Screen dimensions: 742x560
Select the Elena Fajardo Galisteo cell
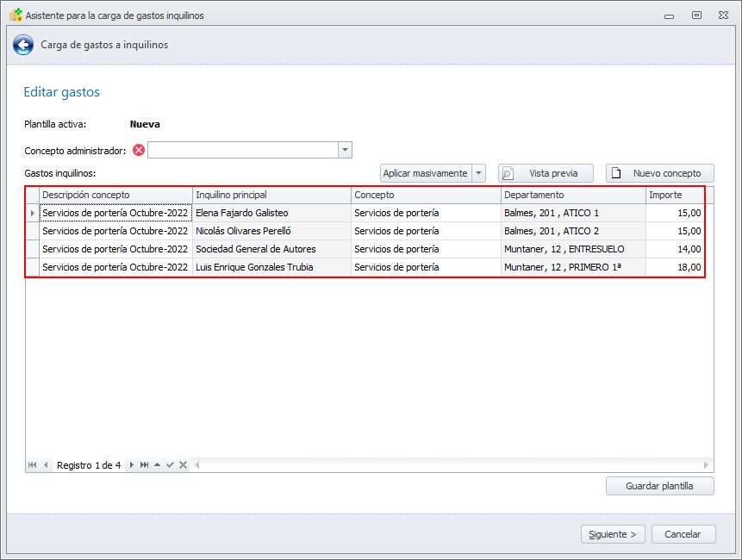(x=271, y=213)
